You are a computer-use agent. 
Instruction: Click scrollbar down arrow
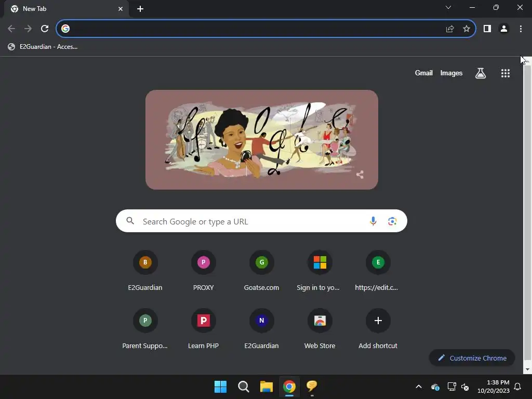click(527, 369)
